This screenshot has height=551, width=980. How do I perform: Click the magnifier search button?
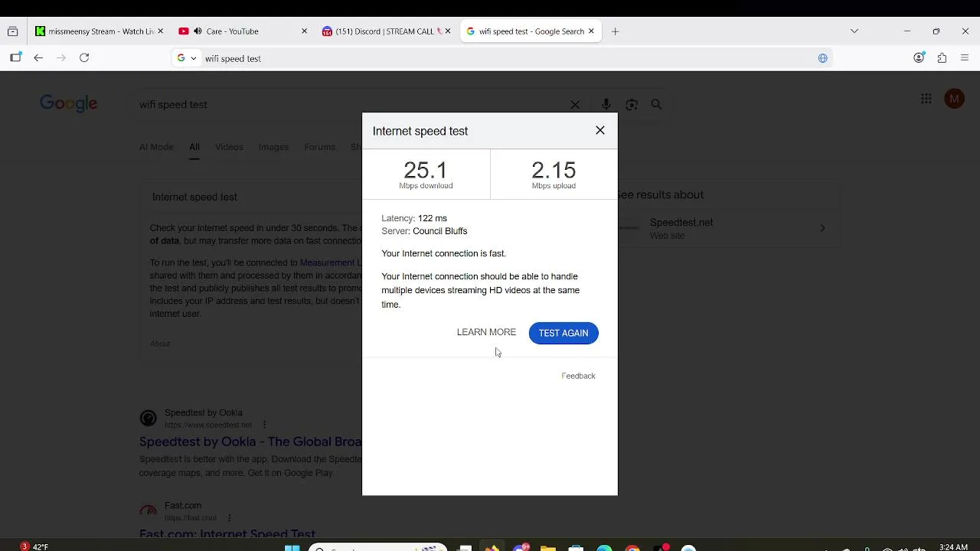coord(656,105)
